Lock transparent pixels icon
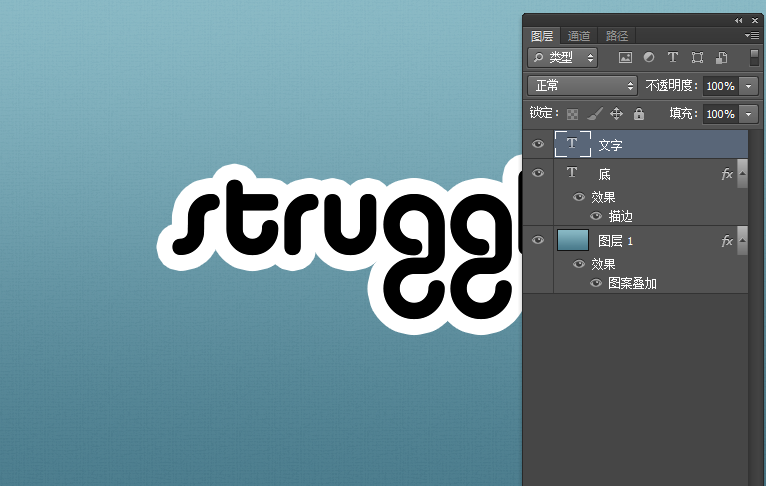The image size is (766, 486). [x=572, y=114]
